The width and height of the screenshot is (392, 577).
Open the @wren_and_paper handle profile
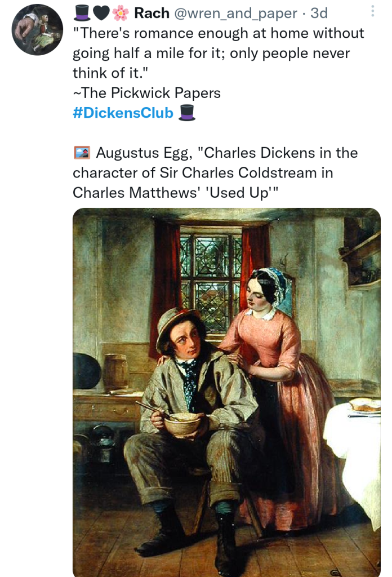[x=235, y=14]
